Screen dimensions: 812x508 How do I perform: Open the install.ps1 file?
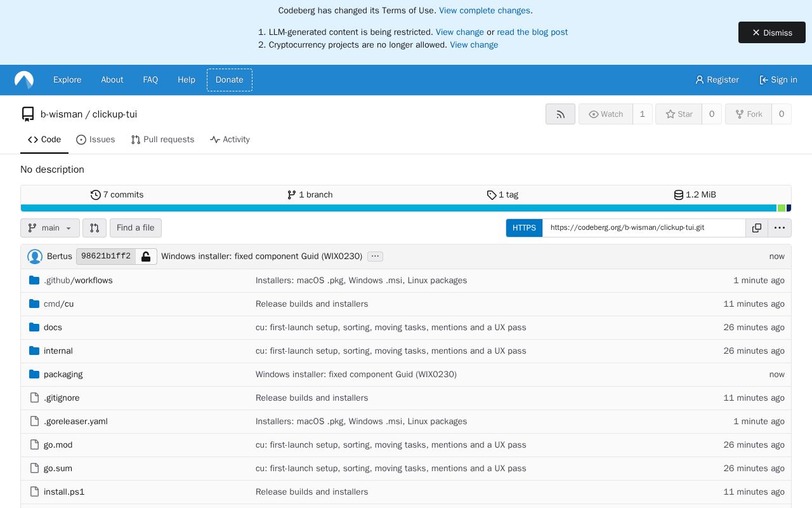point(64,492)
